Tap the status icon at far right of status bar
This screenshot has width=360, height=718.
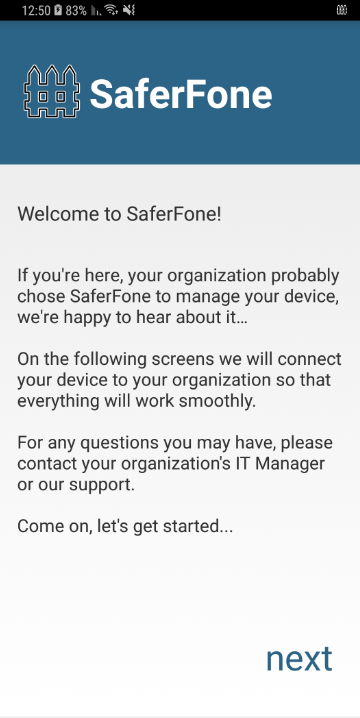pos(342,10)
